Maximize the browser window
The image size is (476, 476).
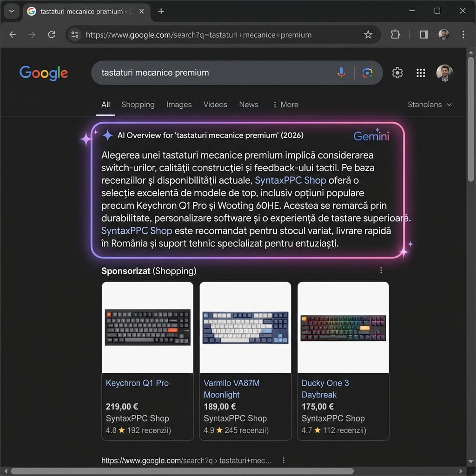[437, 11]
